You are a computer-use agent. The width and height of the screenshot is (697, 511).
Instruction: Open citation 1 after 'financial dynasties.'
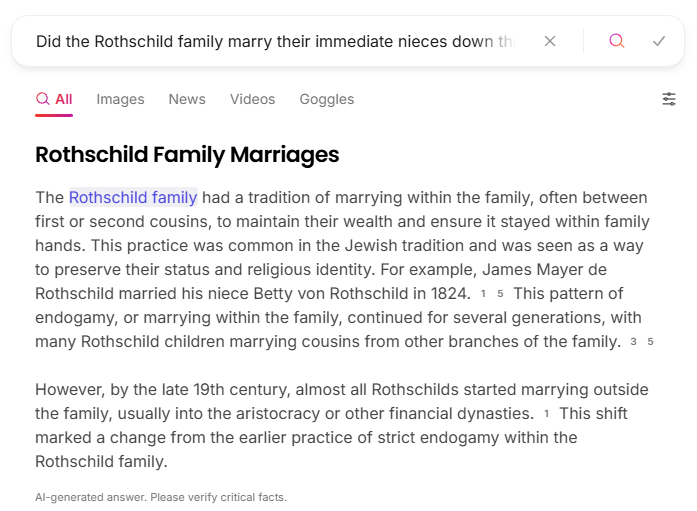tap(546, 414)
